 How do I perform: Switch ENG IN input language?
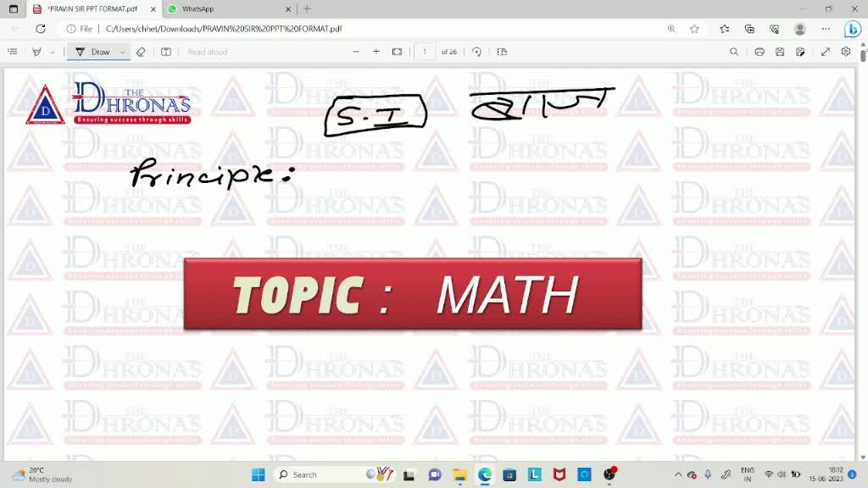(748, 474)
